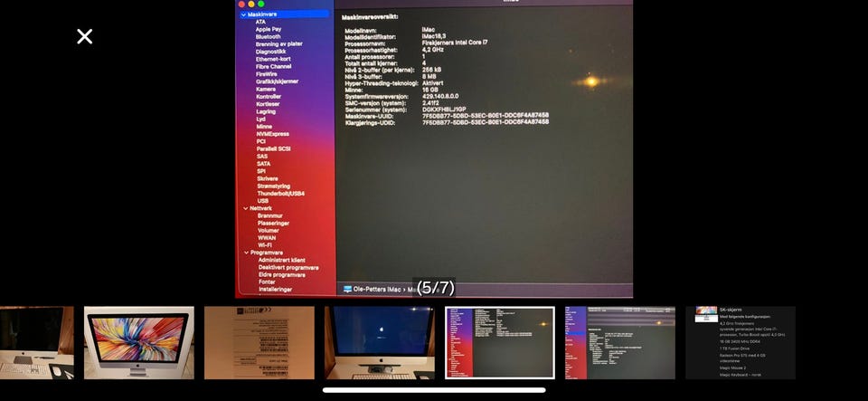
Task: Click the computer icon beside Ole-Petters iMac
Action: tap(347, 289)
